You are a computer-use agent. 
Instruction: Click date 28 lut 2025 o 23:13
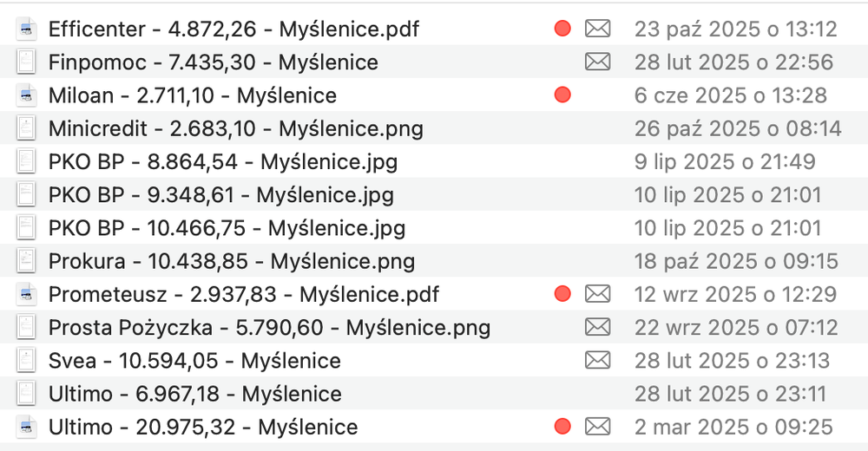pyautogui.click(x=733, y=361)
